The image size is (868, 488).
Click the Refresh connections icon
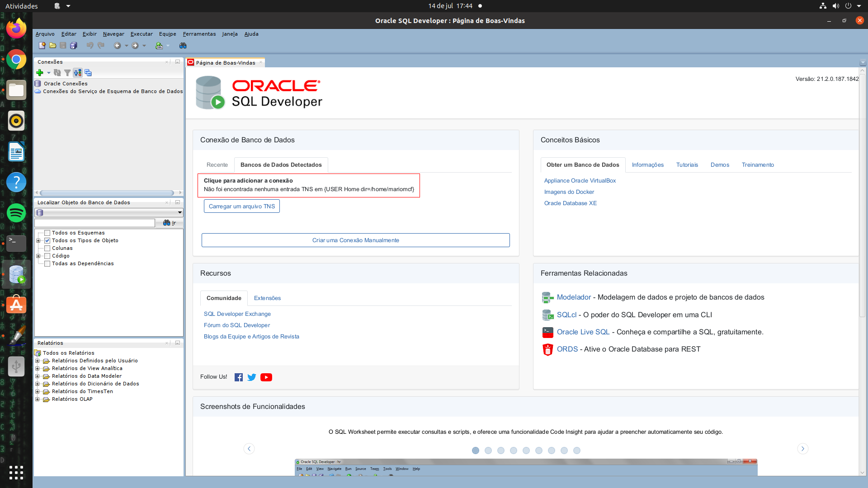click(57, 73)
